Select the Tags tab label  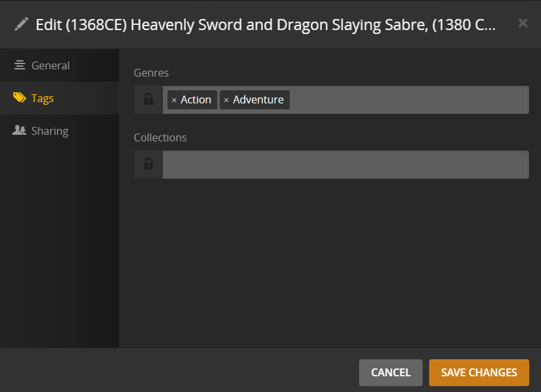click(43, 98)
